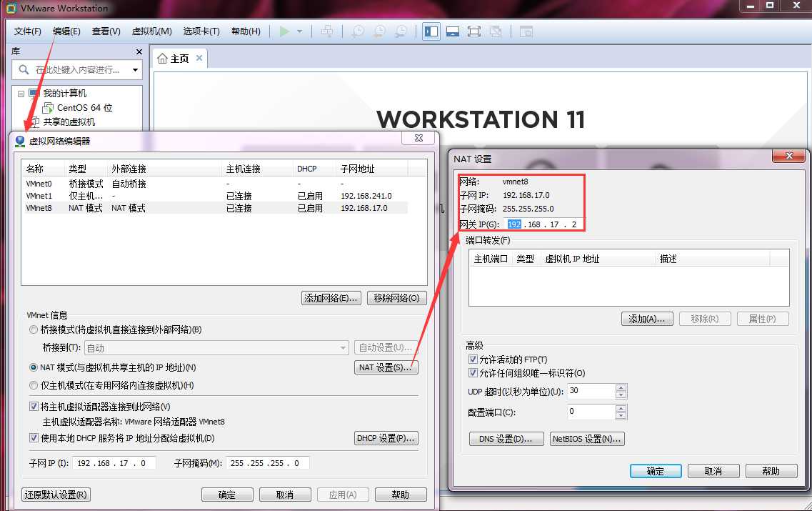Screen dimensions: 812x511
Task: Close the library panel with its X
Action: [x=139, y=52]
